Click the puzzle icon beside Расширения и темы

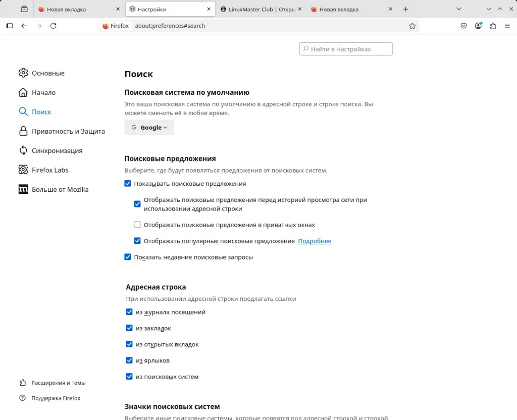pyautogui.click(x=22, y=383)
